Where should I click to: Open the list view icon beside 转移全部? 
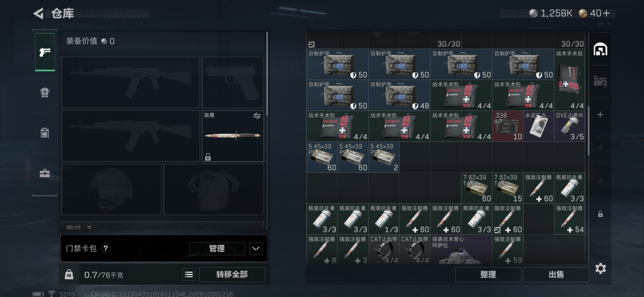click(x=189, y=274)
